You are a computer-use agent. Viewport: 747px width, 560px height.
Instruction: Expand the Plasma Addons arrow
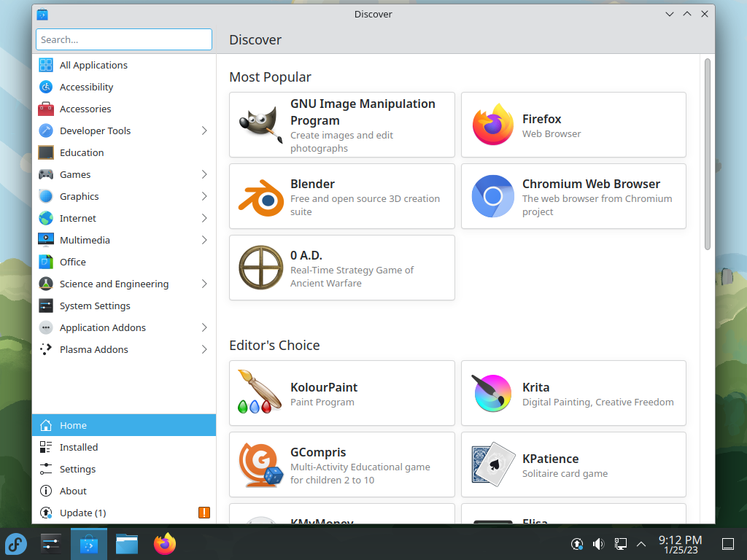point(204,349)
